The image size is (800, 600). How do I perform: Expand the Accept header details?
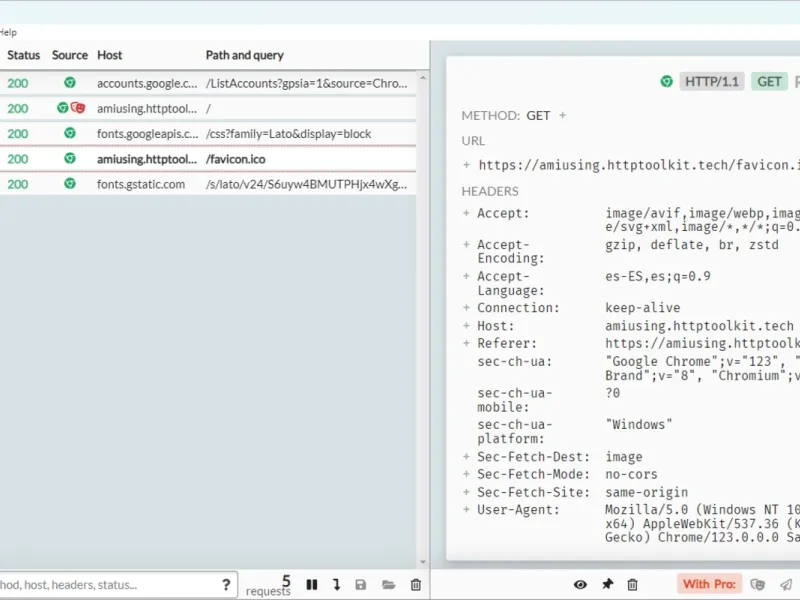point(466,213)
